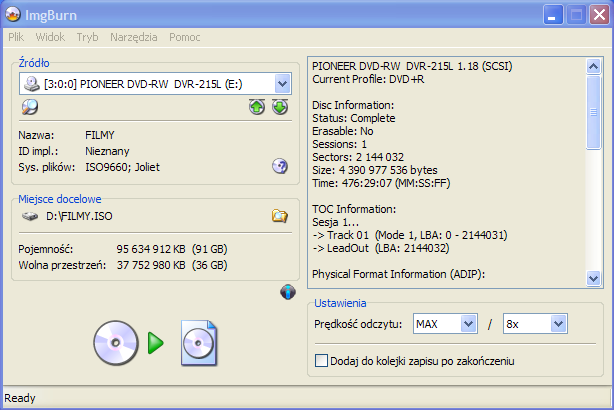This screenshot has width=614, height=410.
Task: Close the ImgBurn window
Action: pyautogui.click(x=600, y=15)
